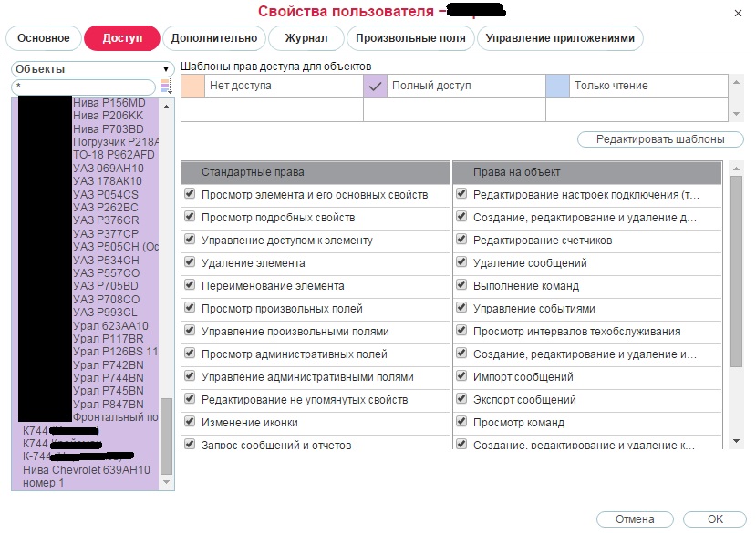Pick the peach Нет доступа color swatch
The height and width of the screenshot is (533, 756).
(192, 86)
